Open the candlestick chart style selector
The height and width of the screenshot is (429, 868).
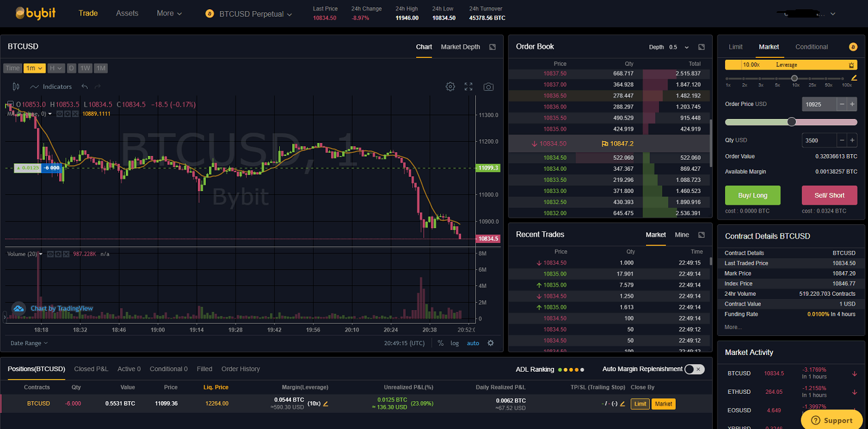pos(15,87)
